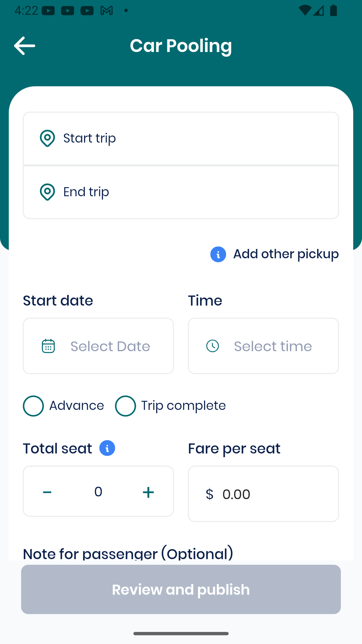Tap the calendar icon in Start date
Image resolution: width=362 pixels, height=644 pixels.
(x=48, y=346)
